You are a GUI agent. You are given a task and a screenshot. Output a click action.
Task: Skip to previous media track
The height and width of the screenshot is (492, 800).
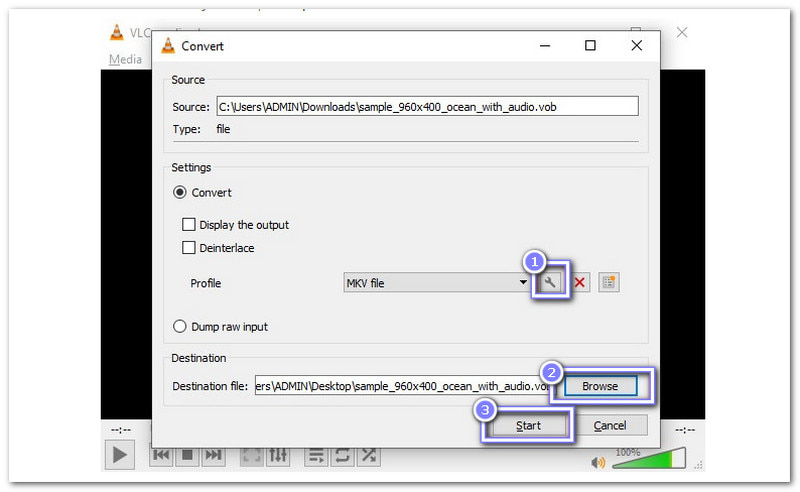161,455
